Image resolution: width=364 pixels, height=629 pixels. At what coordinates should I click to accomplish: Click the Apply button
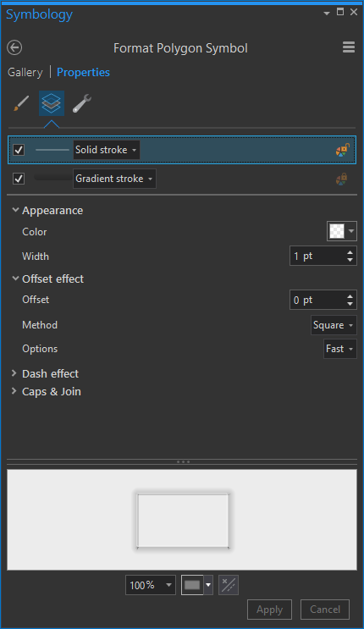(x=269, y=610)
